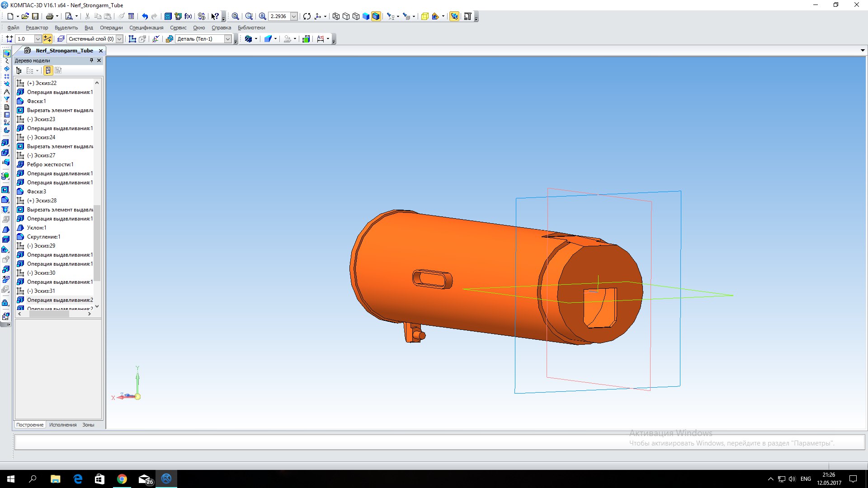Select Скругление:1 in the model tree
The height and width of the screenshot is (488, 868).
click(43, 237)
